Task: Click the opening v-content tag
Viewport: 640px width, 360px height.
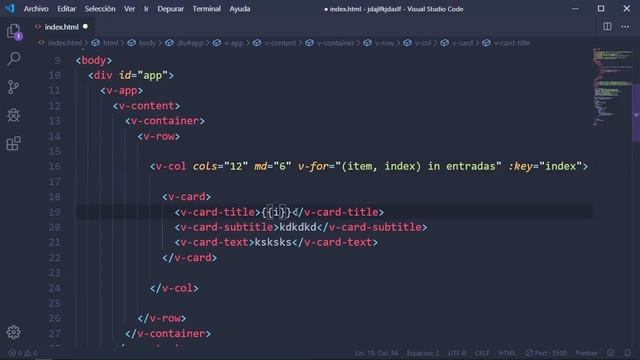Action: 146,106
